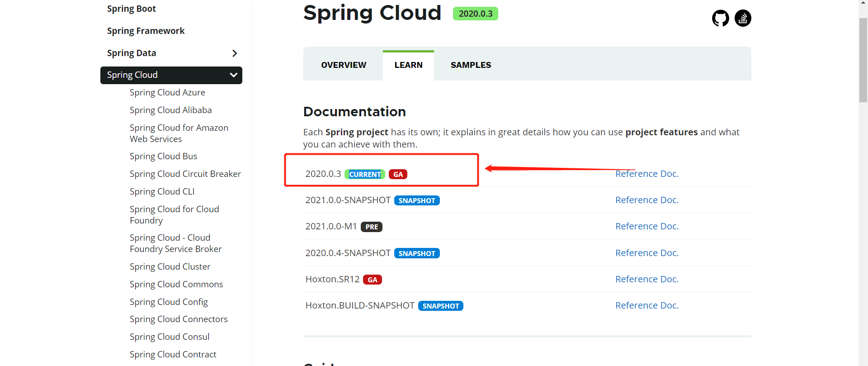Click the 2021.0.0-M1 version text
This screenshot has height=366, width=868.
tap(331, 226)
